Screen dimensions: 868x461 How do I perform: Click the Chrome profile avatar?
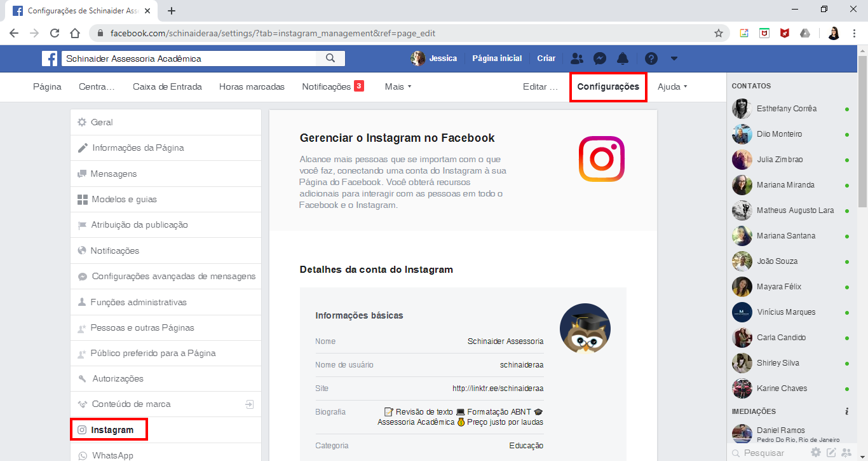pyautogui.click(x=834, y=33)
